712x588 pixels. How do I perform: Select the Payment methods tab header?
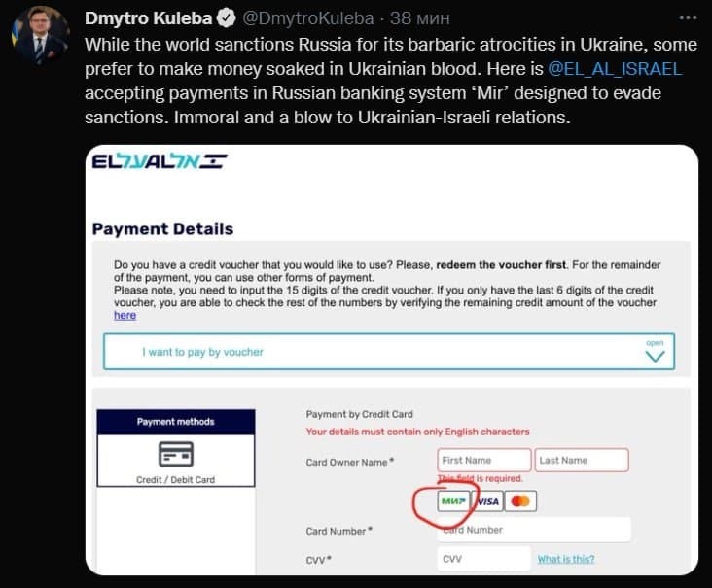(x=176, y=422)
